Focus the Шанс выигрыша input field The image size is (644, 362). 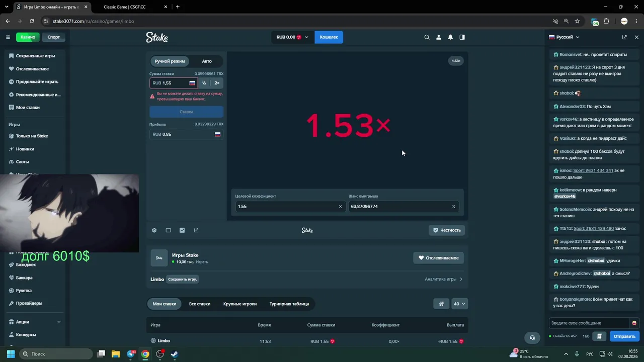point(404,206)
